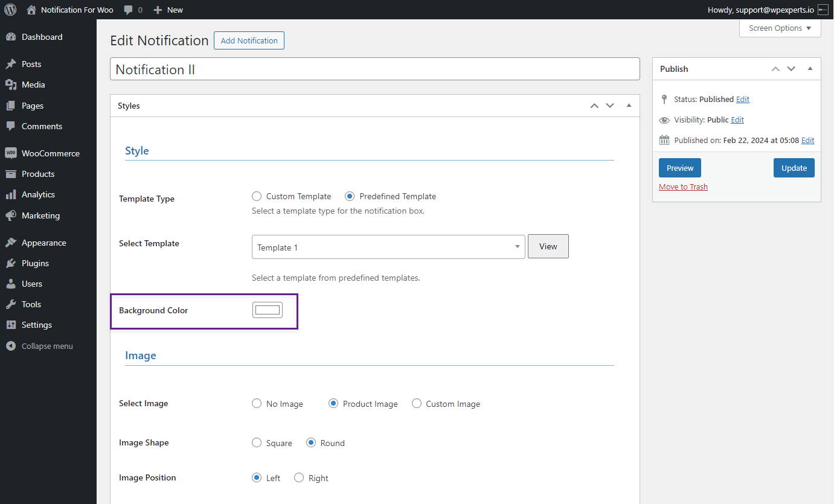834x504 pixels.
Task: Click the Add Notification button
Action: [x=249, y=40]
